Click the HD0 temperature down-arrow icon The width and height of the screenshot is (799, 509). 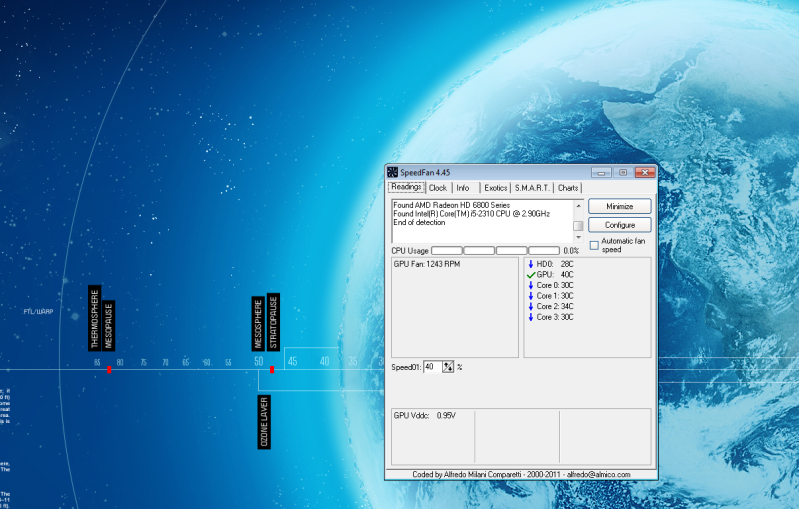pos(531,264)
